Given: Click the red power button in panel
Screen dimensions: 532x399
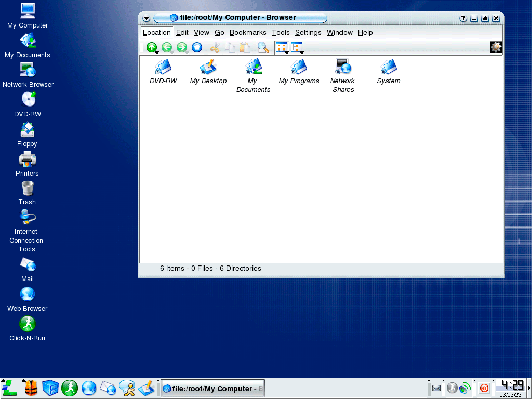Looking at the screenshot, I should (484, 388).
